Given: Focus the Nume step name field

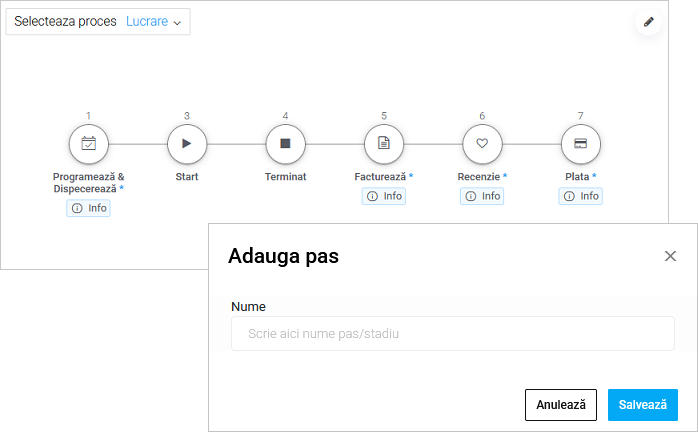Looking at the screenshot, I should coord(452,334).
